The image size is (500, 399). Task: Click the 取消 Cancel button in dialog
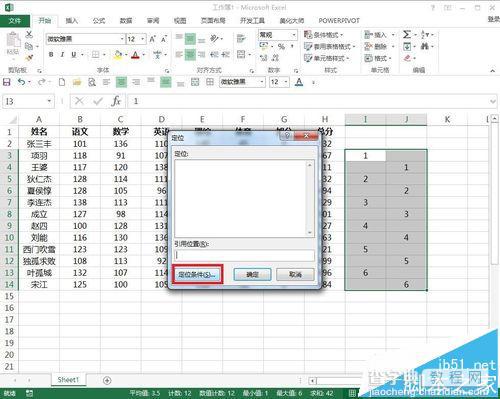(x=295, y=275)
